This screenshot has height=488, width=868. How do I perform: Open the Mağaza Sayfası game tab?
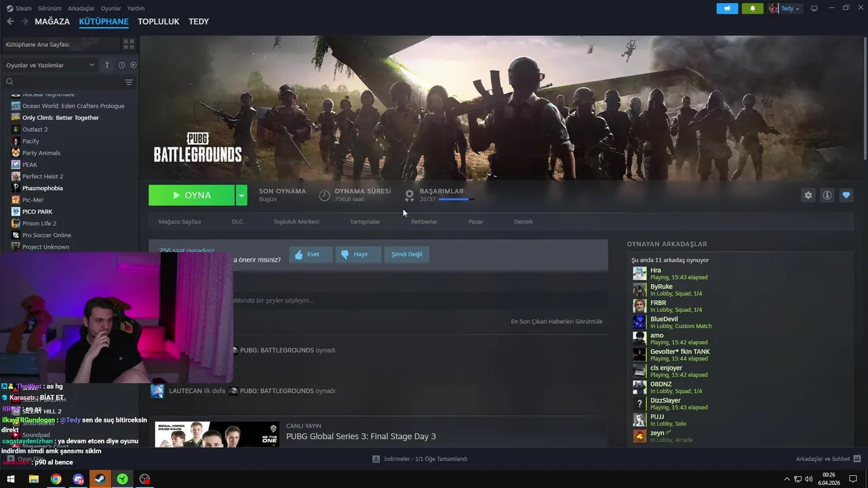tap(180, 222)
